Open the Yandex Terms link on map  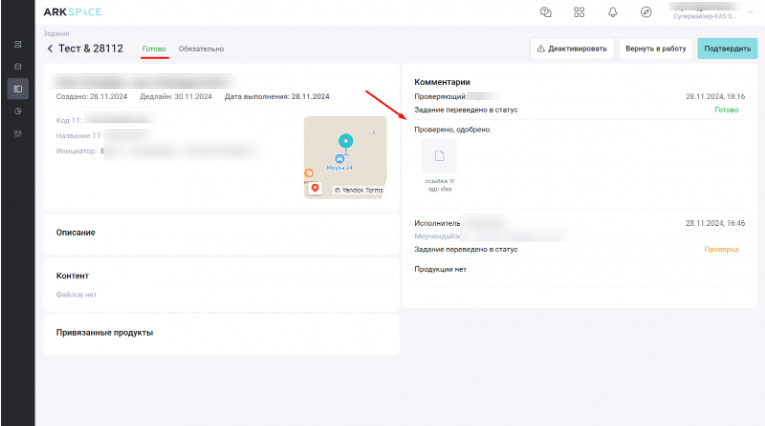coord(359,190)
